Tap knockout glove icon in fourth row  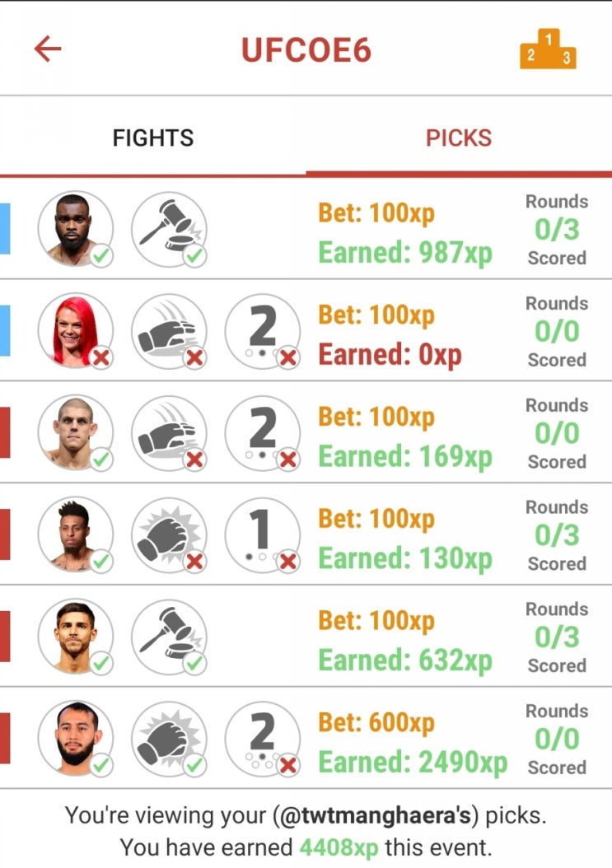point(169,534)
